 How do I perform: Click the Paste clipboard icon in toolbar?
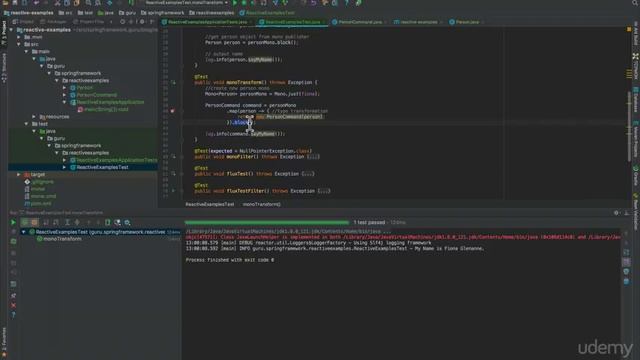click(x=76, y=3)
